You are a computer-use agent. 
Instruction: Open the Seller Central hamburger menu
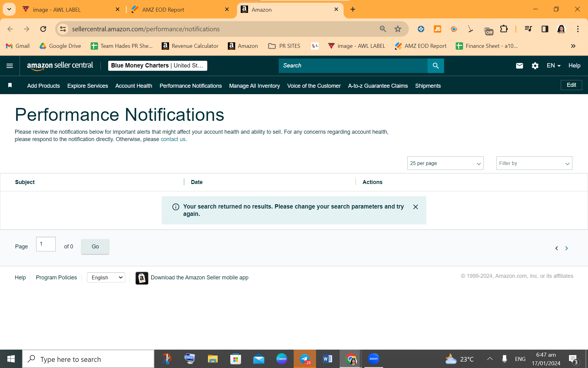point(9,66)
